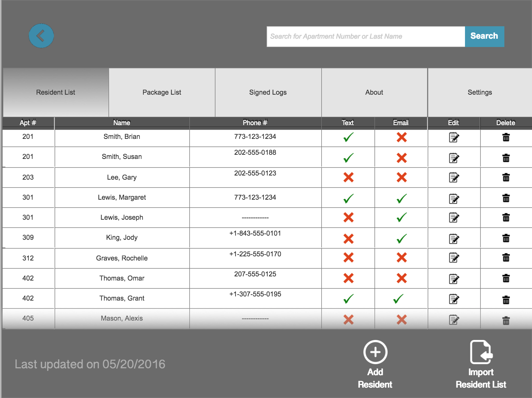
Task: Click the Phone # column header
Action: [255, 123]
